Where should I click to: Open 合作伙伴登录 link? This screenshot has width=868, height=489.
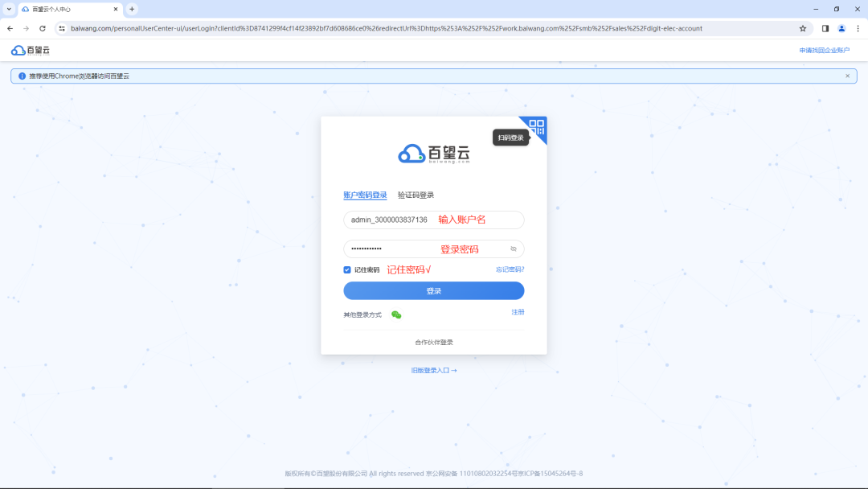[433, 343]
